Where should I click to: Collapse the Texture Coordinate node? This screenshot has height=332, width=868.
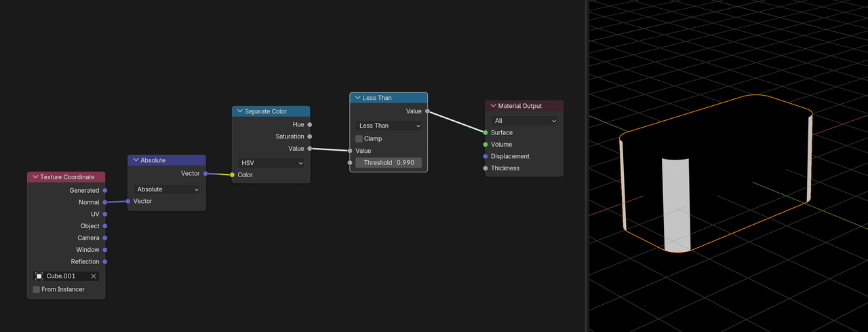point(35,177)
